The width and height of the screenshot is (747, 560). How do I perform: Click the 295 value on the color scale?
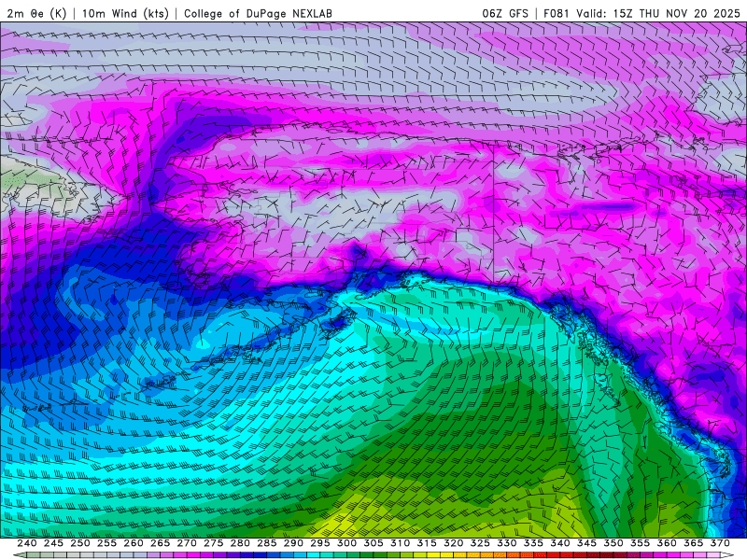tap(320, 543)
